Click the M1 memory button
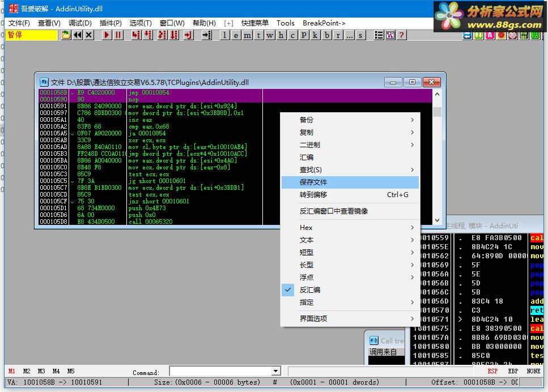 coord(12,371)
